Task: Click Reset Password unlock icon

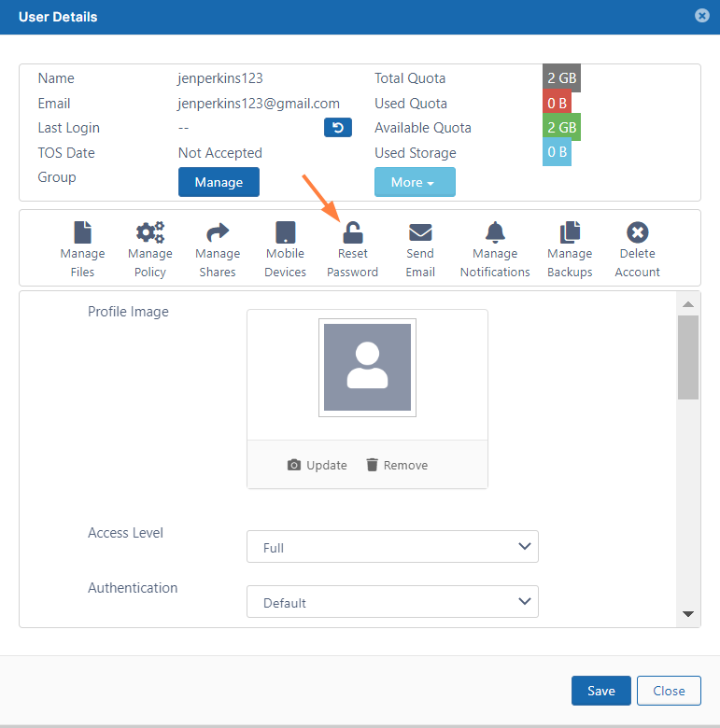Action: click(352, 232)
